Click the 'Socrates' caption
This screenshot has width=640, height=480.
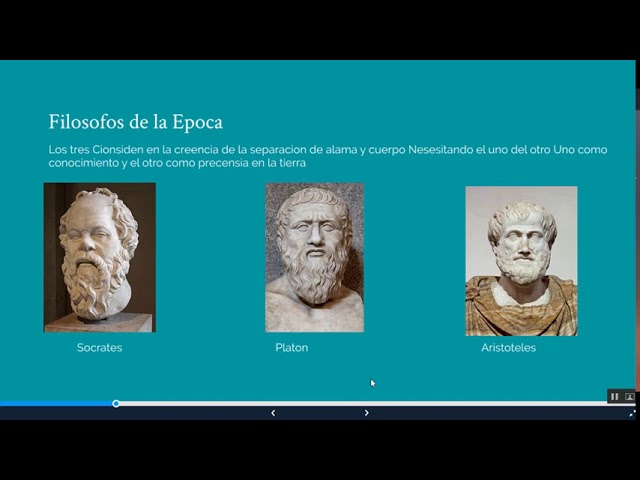(100, 348)
